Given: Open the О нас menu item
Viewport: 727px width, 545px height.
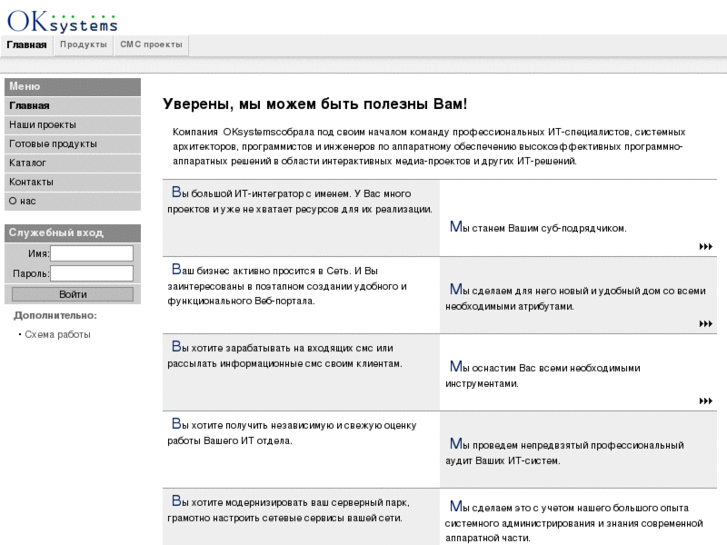Looking at the screenshot, I should (73, 201).
